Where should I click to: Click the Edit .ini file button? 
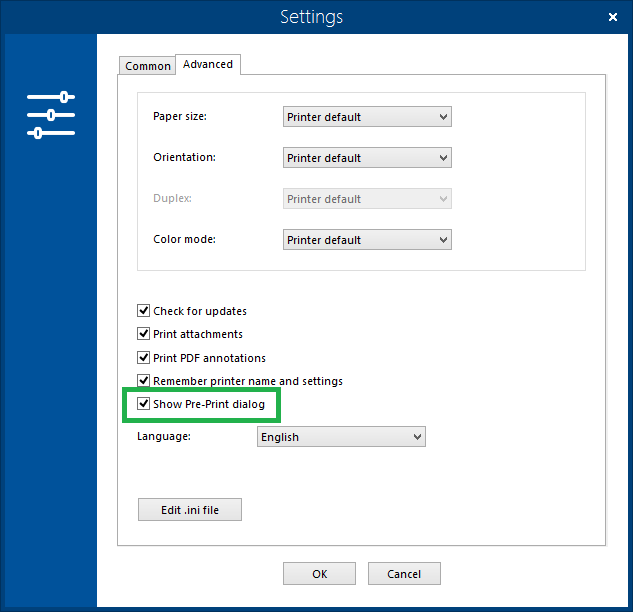coord(190,510)
